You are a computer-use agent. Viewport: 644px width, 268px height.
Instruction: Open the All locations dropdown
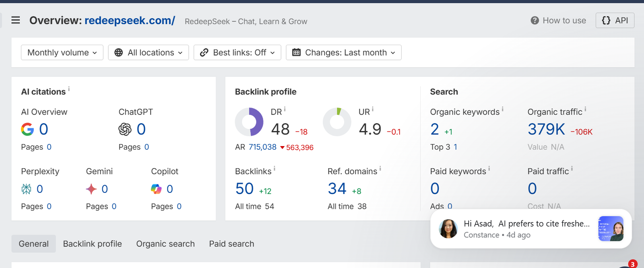point(149,52)
